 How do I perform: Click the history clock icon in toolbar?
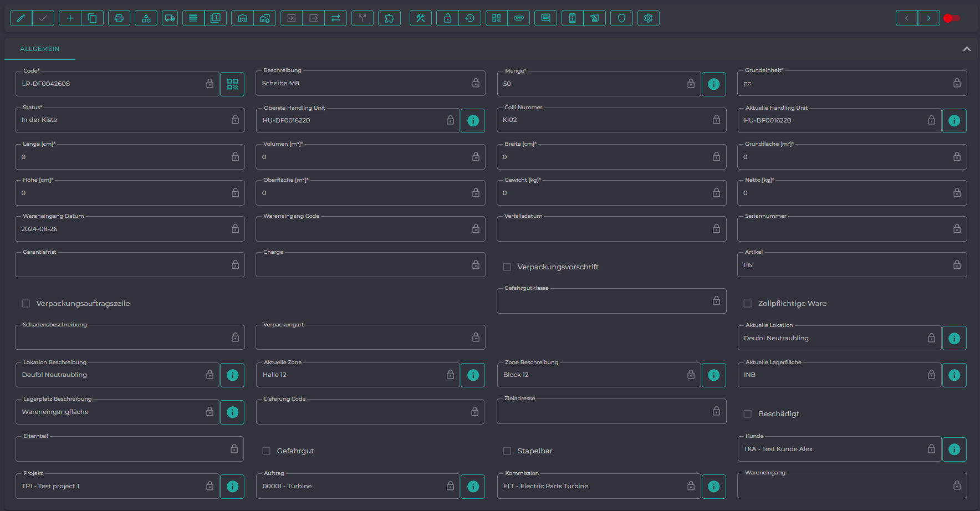point(469,18)
